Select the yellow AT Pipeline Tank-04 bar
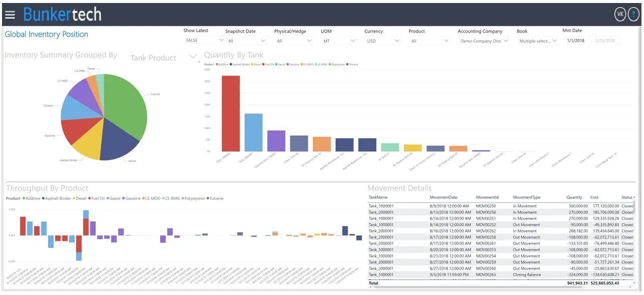The height and width of the screenshot is (295, 644). click(x=413, y=148)
